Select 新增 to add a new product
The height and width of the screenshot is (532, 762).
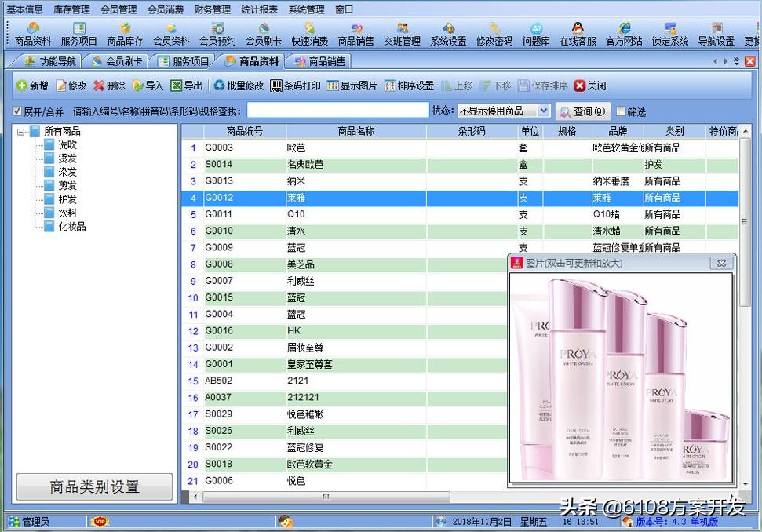pos(31,86)
